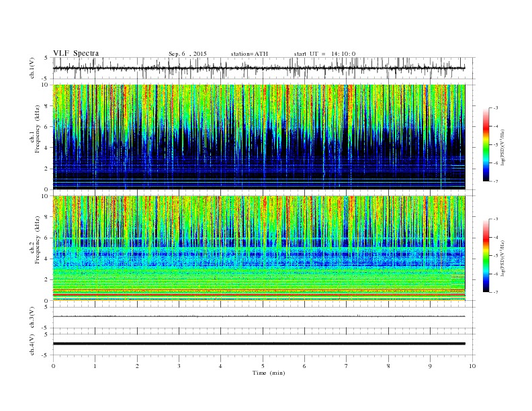Click the "Time (min)" x-axis label
Screen dimensions: 532x411
tap(269, 373)
